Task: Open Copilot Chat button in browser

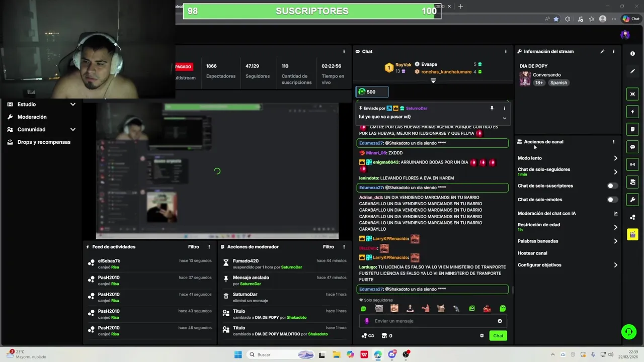Action: pos(631,19)
